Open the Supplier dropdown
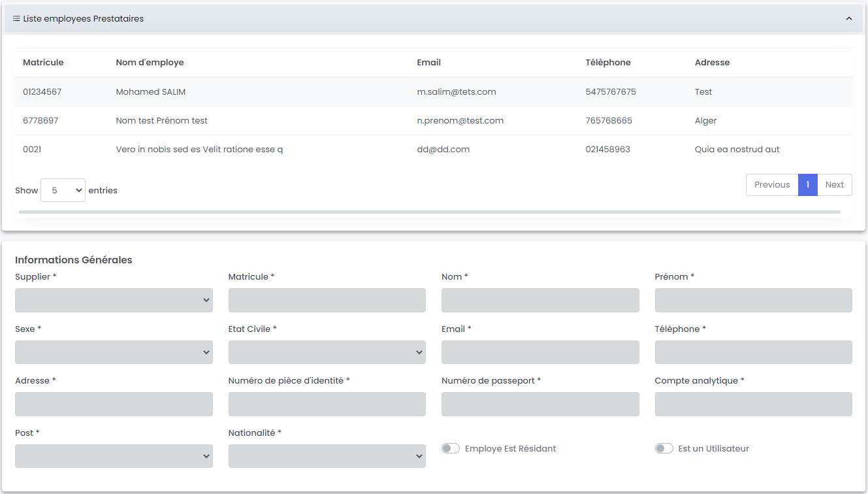Viewport: 868px width, 494px height. pos(114,300)
